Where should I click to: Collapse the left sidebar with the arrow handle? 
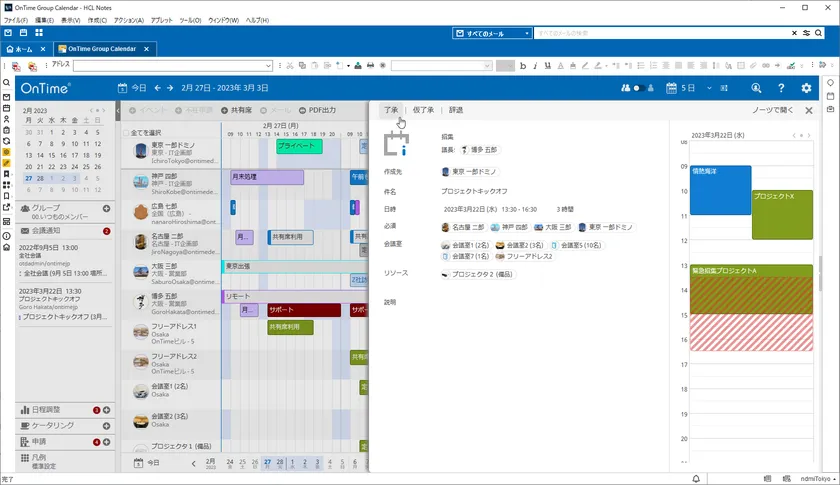(x=118, y=111)
